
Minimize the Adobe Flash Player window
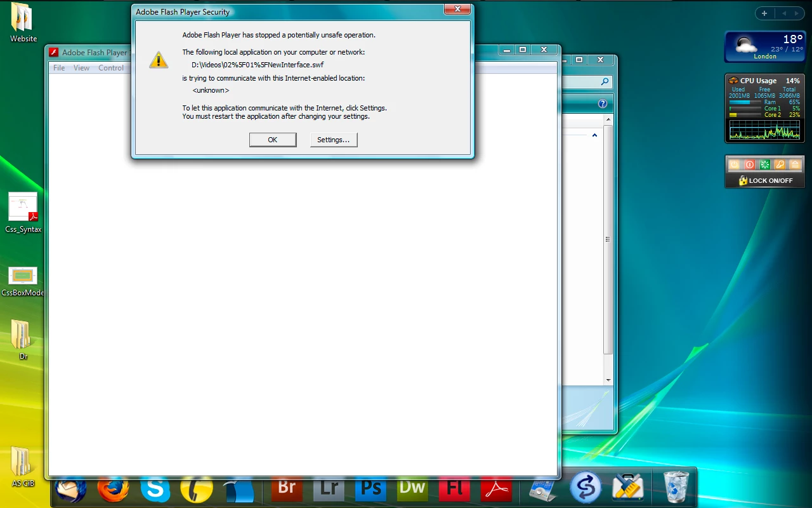507,50
